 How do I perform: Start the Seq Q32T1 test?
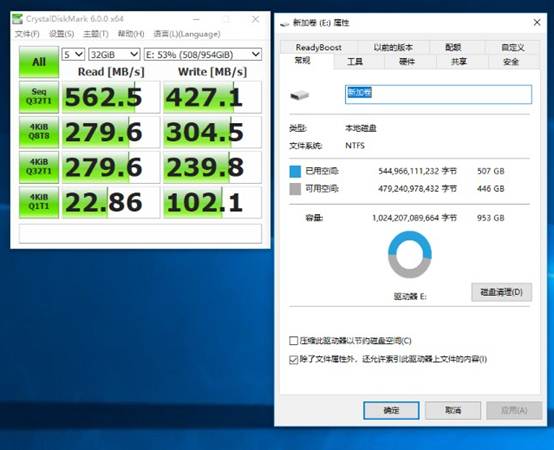point(39,97)
